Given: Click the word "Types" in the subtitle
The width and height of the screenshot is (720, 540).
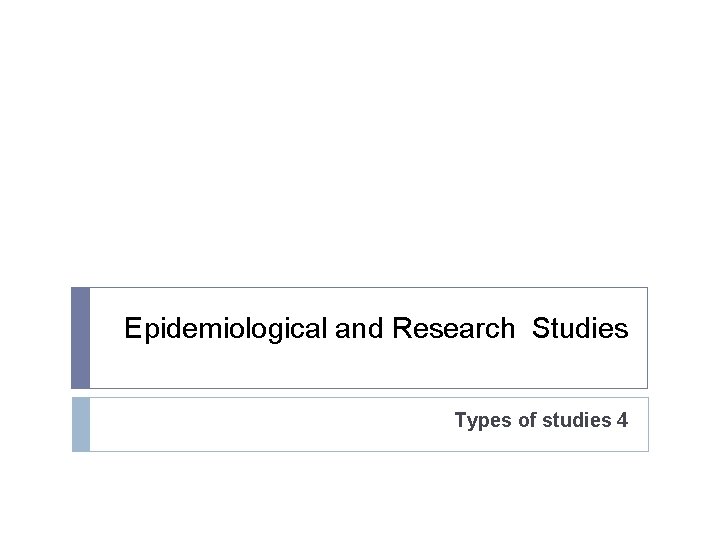Looking at the screenshot, I should pos(484,421).
